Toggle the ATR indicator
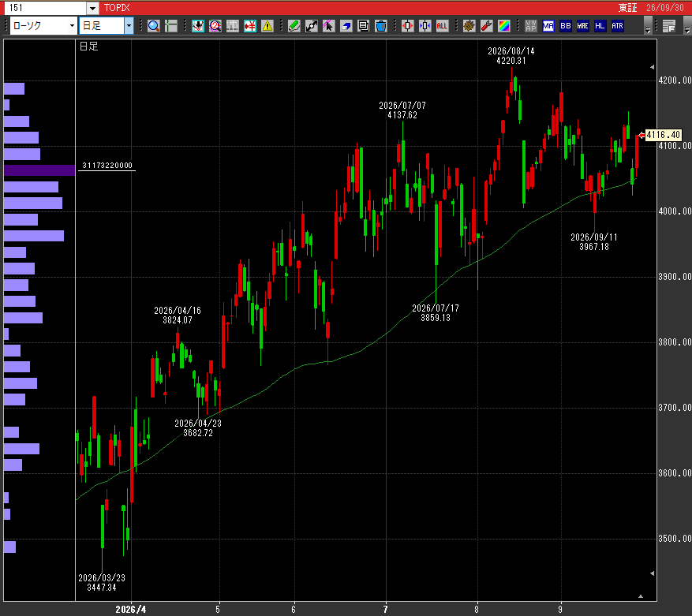Viewport: 692px width, 616px height. (617, 26)
